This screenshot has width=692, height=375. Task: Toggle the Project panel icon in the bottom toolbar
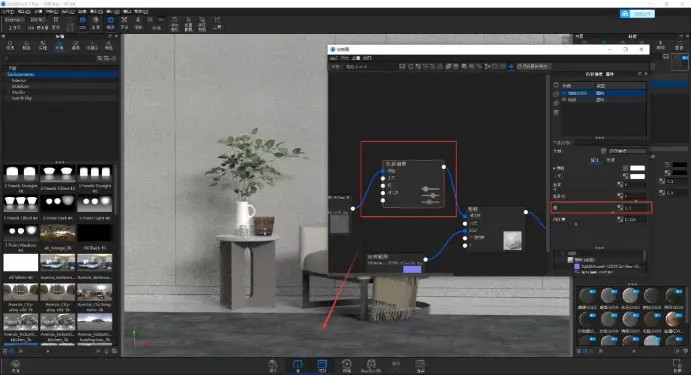point(322,365)
